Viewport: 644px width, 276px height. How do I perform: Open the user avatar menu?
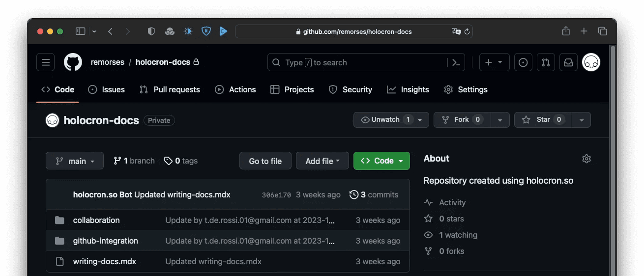tap(591, 62)
